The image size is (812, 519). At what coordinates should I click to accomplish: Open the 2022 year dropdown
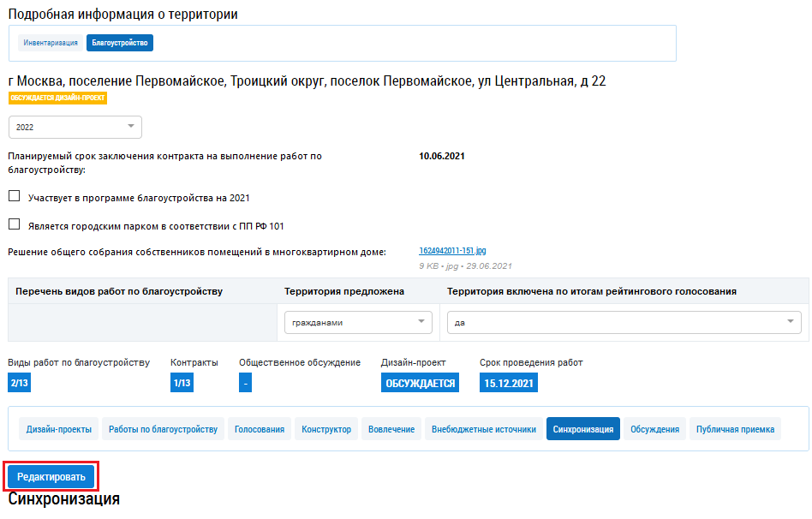[x=75, y=127]
